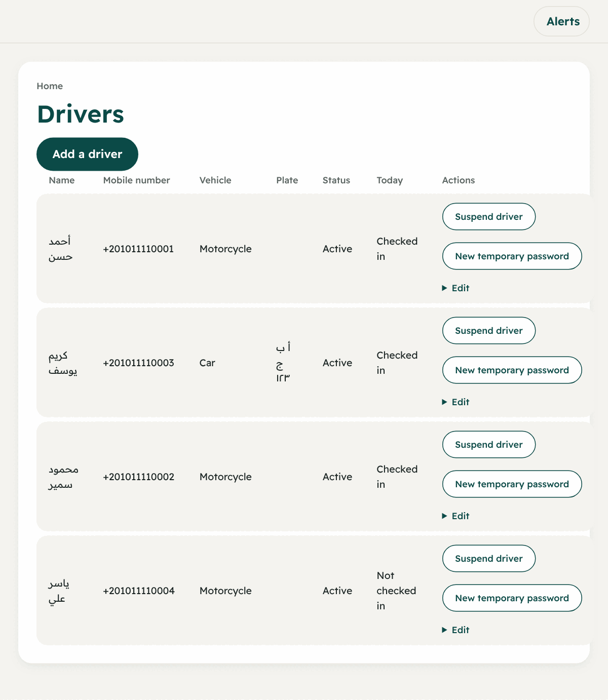Image resolution: width=608 pixels, height=700 pixels.
Task: Select mobile number +201011110004
Action: (139, 591)
